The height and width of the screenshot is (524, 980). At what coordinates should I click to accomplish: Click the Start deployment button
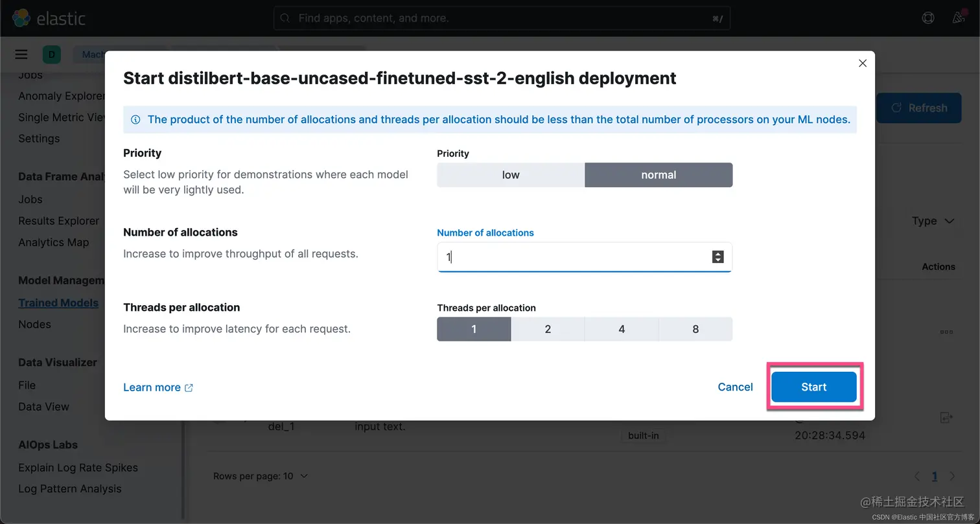point(813,387)
